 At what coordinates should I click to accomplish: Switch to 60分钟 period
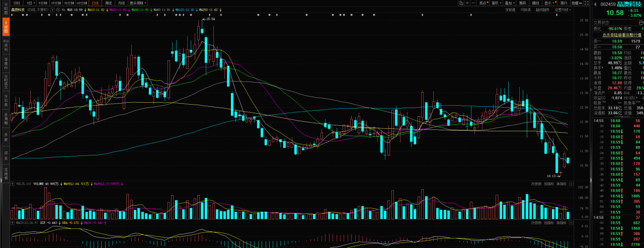pos(83,3)
